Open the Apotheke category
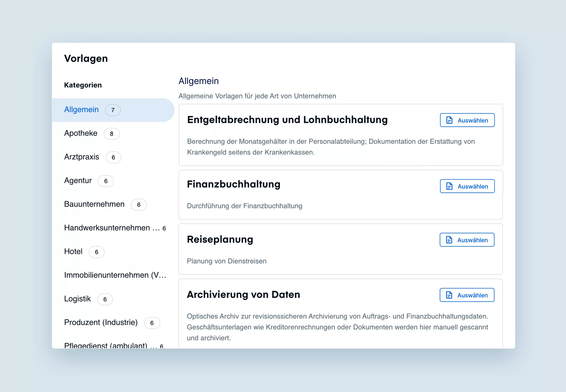The height and width of the screenshot is (392, 566). click(113, 133)
